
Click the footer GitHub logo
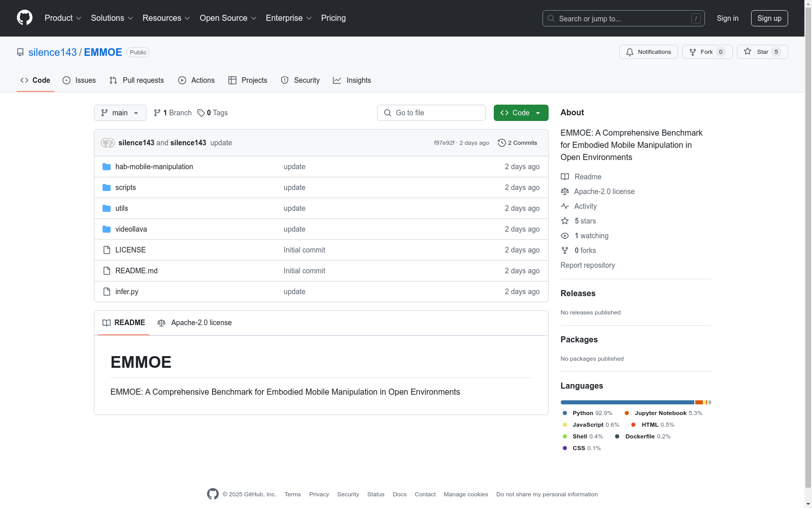pos(213,494)
